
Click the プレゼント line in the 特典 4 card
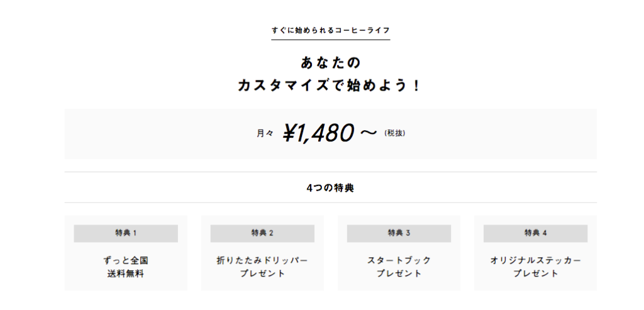(x=536, y=274)
